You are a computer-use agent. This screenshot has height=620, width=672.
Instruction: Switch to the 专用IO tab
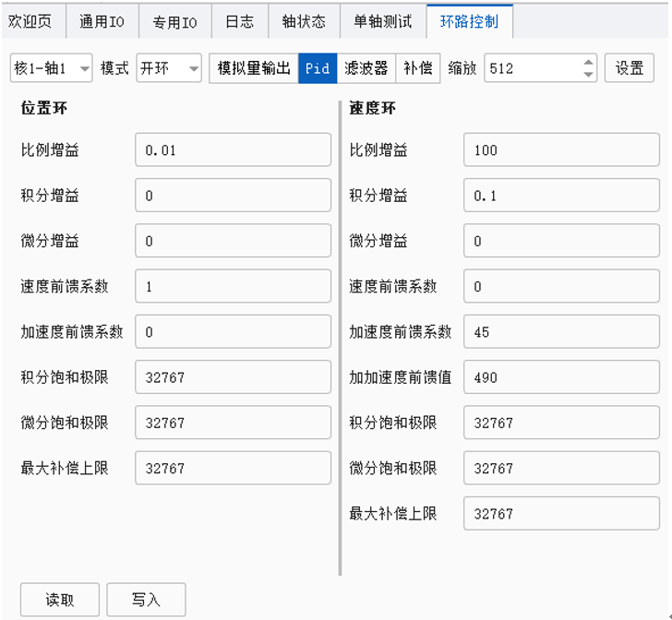[175, 21]
